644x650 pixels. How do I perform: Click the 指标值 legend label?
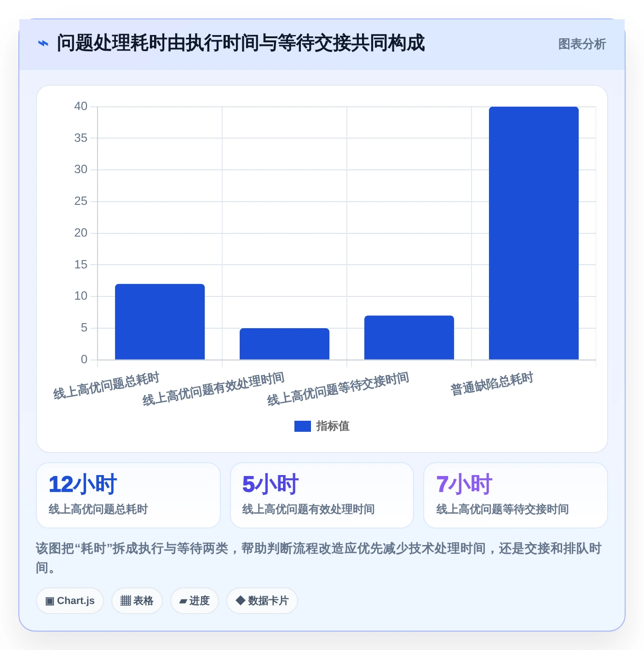(333, 426)
